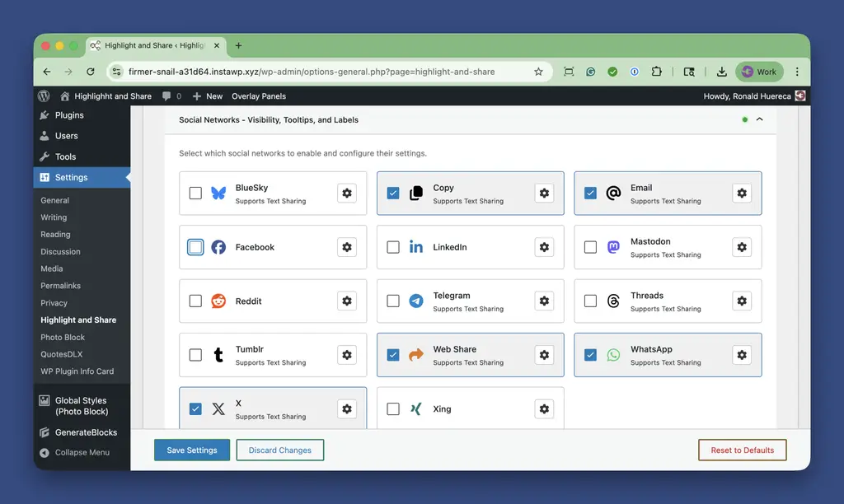Enable the Facebook checkbox
This screenshot has width=844, height=504.
click(x=195, y=247)
